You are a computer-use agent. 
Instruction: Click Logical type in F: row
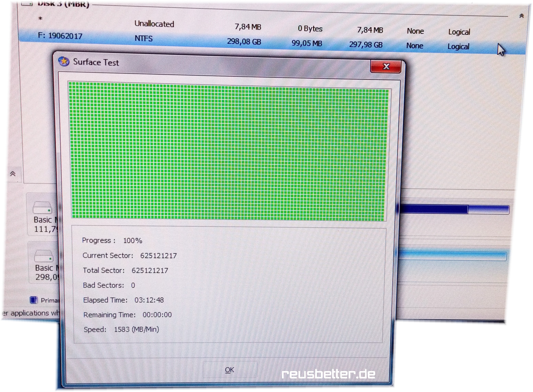click(458, 47)
